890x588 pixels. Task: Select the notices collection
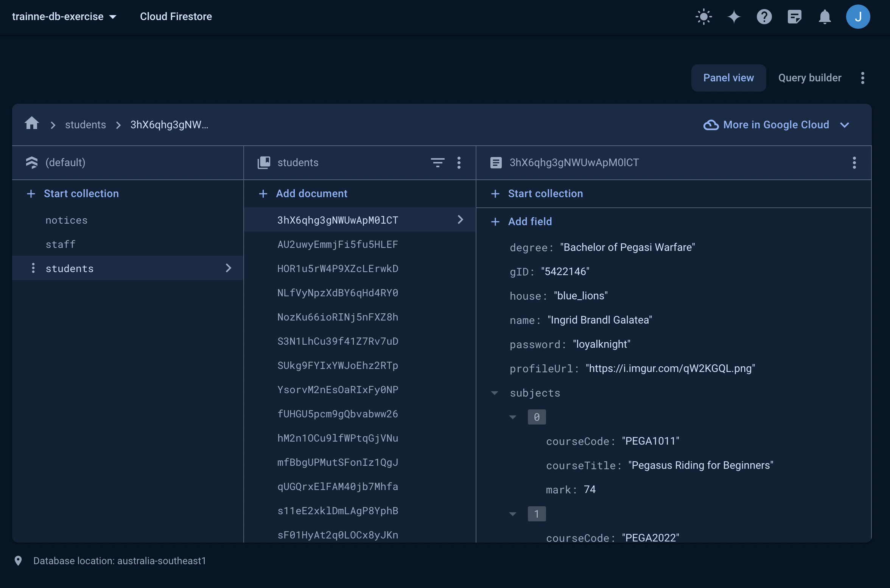click(128, 220)
